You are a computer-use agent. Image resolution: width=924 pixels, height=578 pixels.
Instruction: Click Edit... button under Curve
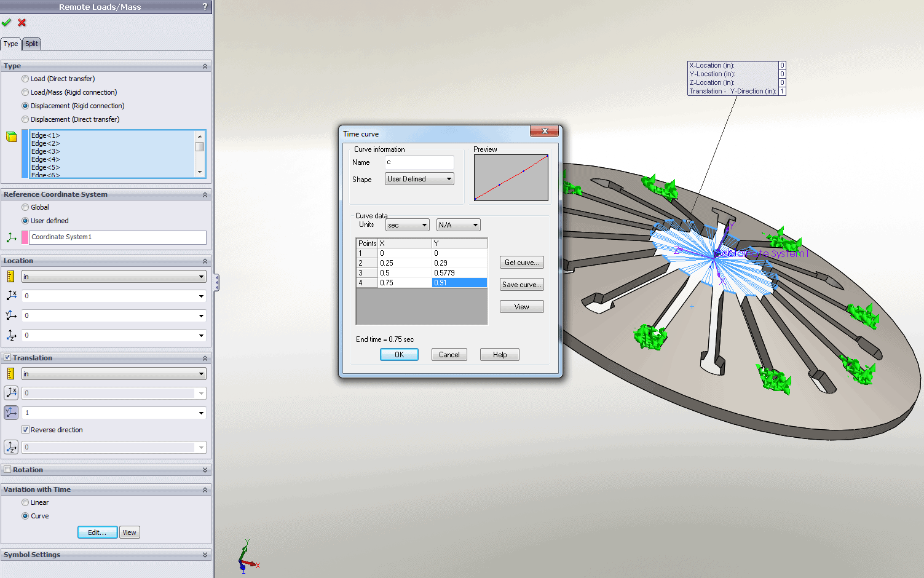98,532
